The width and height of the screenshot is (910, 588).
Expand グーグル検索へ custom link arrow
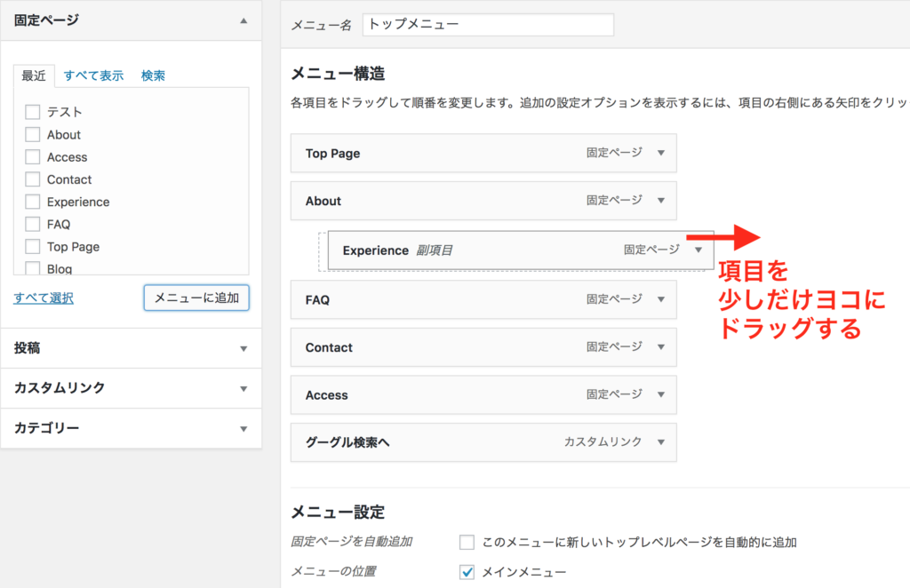[660, 441]
